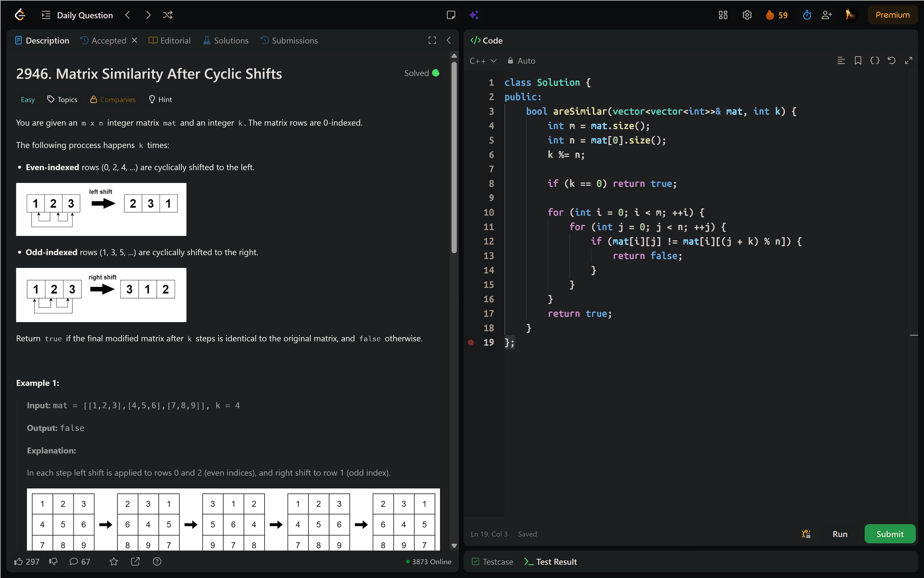Open the notes icon in top bar
Image resolution: width=924 pixels, height=578 pixels.
451,15
